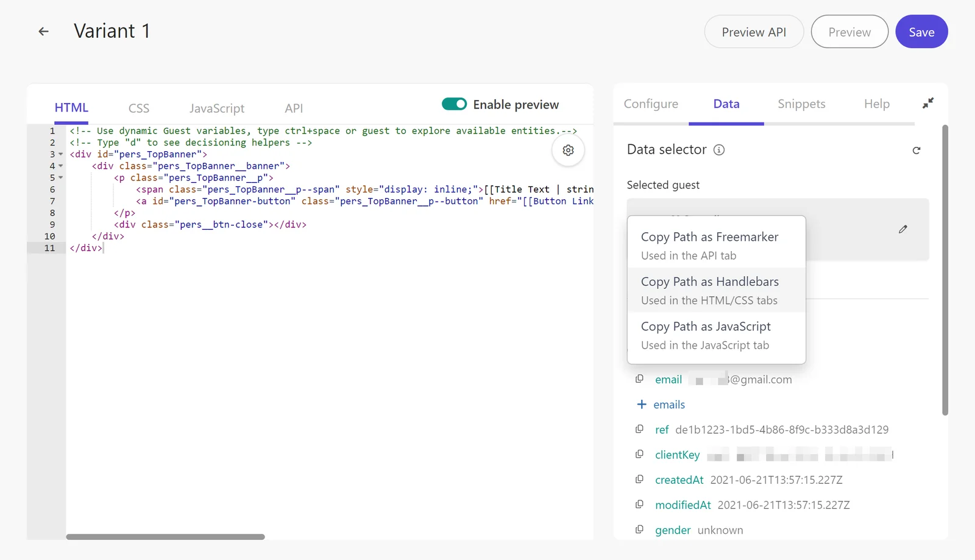The image size is (975, 560).
Task: Click the horizontal scrollbar of the code editor
Action: (x=165, y=537)
